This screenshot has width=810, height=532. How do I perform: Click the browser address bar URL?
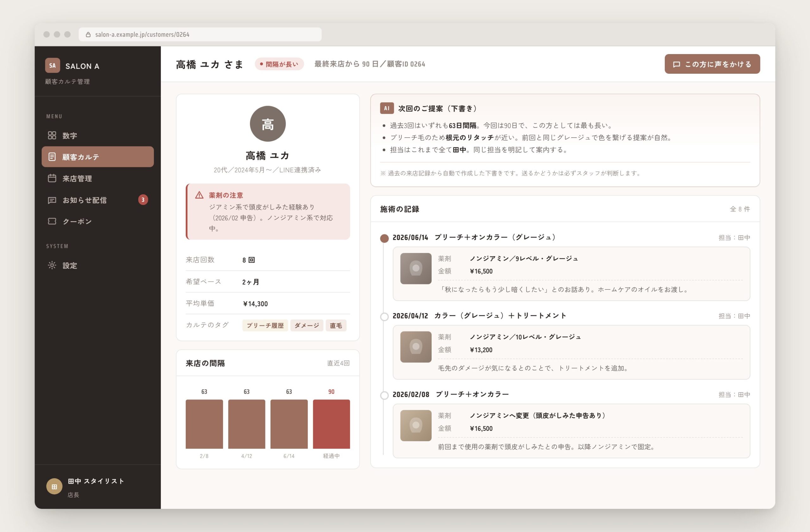142,34
